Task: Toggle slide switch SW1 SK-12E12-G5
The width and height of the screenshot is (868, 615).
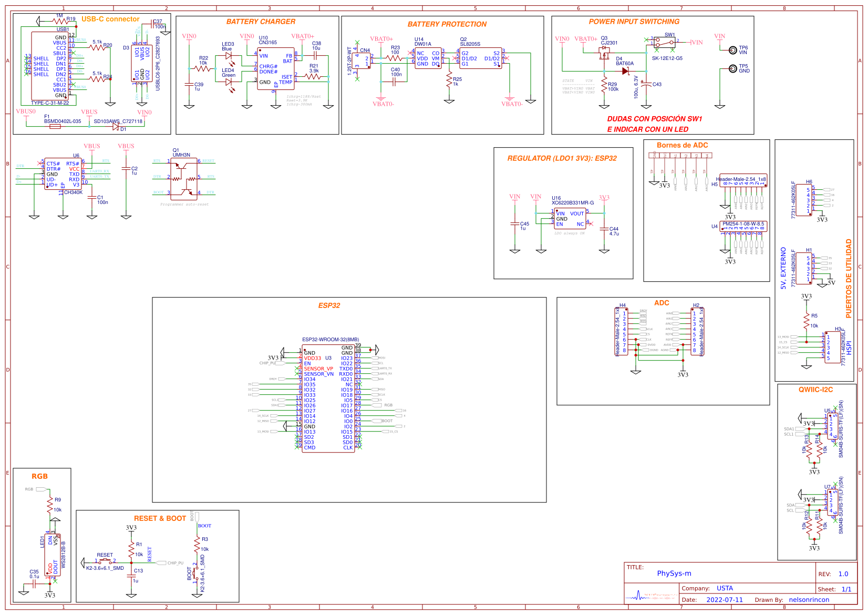Action: pos(666,42)
